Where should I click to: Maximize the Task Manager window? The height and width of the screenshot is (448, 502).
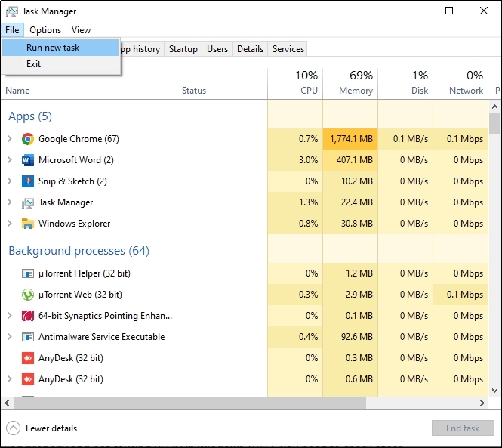pyautogui.click(x=449, y=11)
